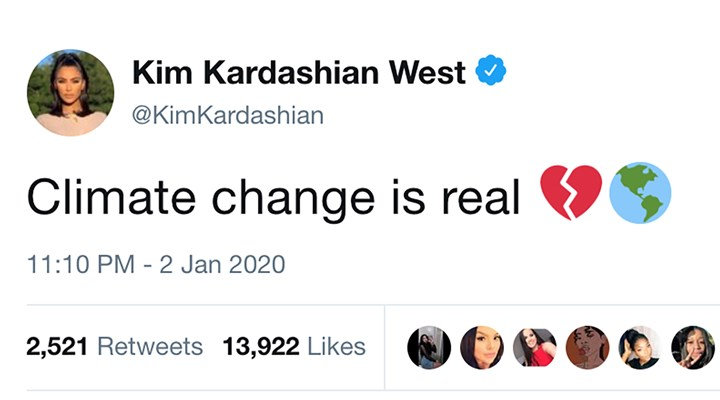Viewport: 720px width, 400px height.
Task: Click the 2,521 retweet count number
Action: 58,347
